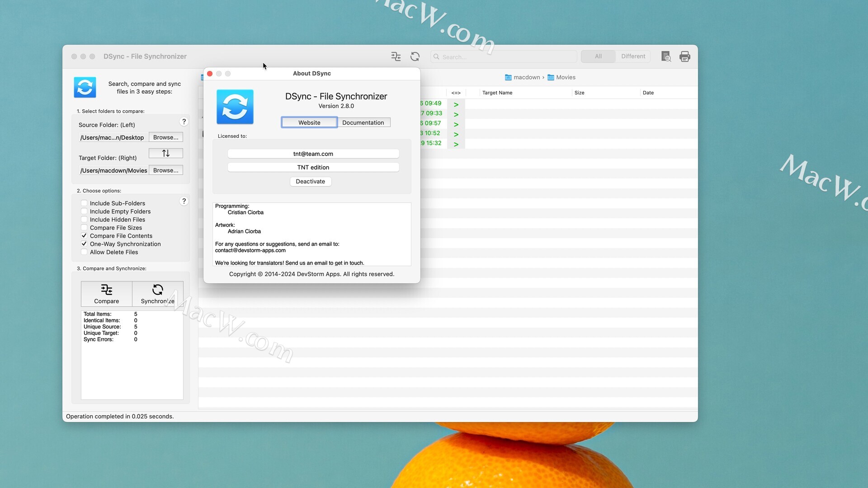
Task: Enable Include Hidden Files checkbox
Action: tap(84, 220)
